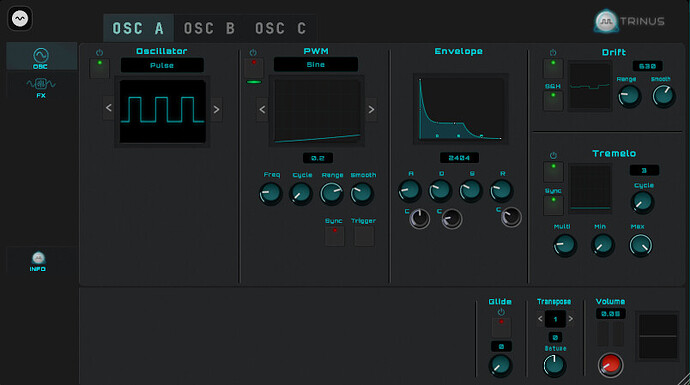Click the Envelope R knob
The height and width of the screenshot is (385, 690).
(x=501, y=191)
